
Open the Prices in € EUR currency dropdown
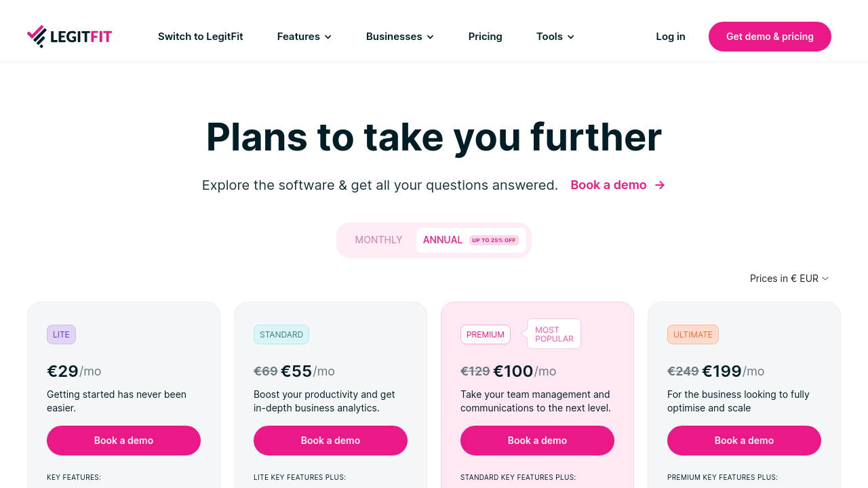coord(789,279)
